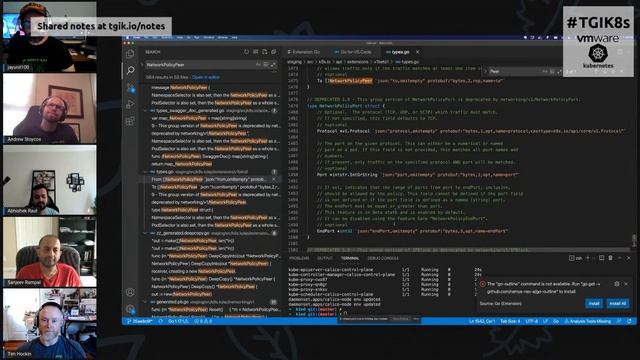Screen dimensions: 640x360
Task: Collapse all search results
Action: [274, 52]
